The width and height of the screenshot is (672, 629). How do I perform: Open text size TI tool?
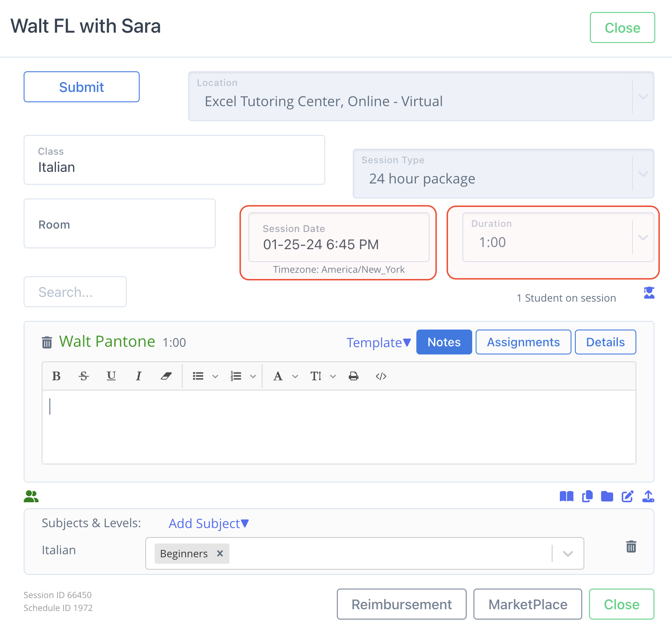[316, 376]
